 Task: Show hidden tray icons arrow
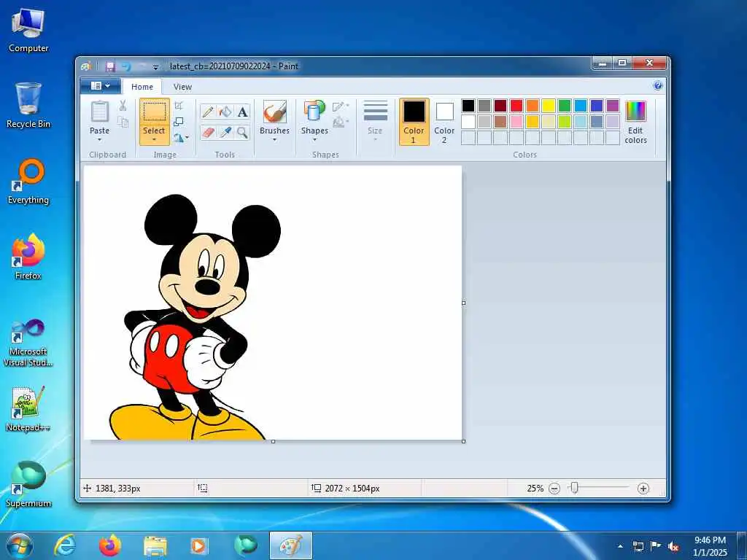(620, 546)
